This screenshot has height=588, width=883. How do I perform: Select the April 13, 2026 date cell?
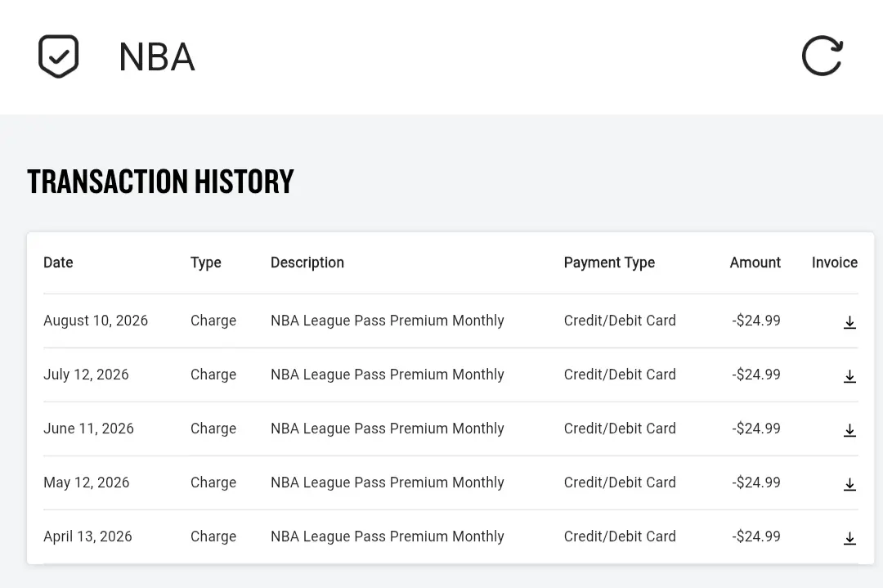[87, 536]
